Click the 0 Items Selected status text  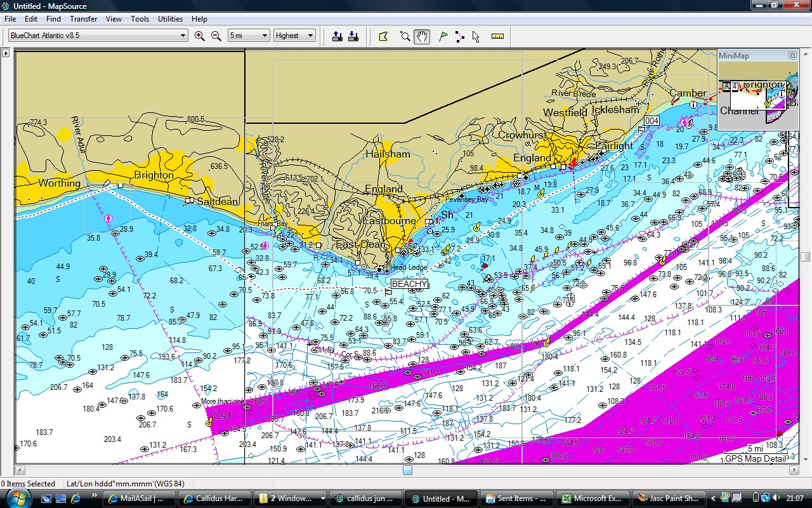click(x=28, y=483)
